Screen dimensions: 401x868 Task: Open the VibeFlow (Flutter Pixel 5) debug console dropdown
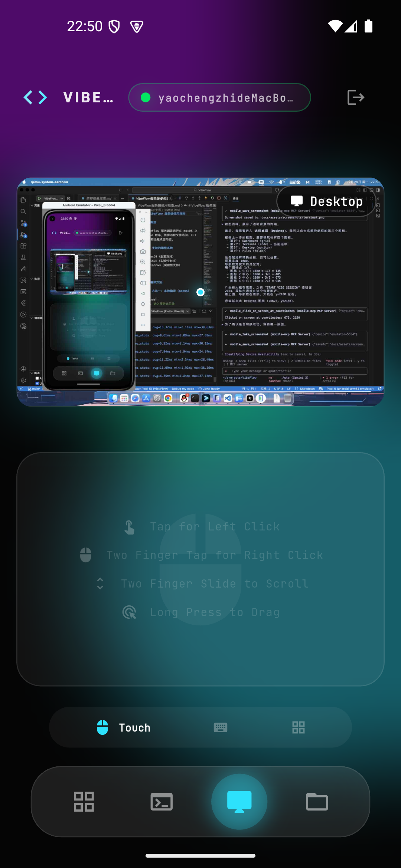(x=170, y=311)
